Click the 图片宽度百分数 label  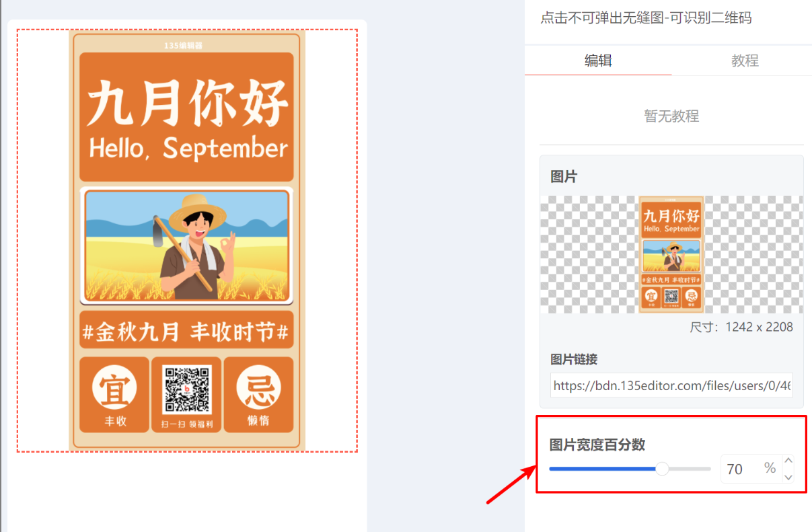pos(597,445)
